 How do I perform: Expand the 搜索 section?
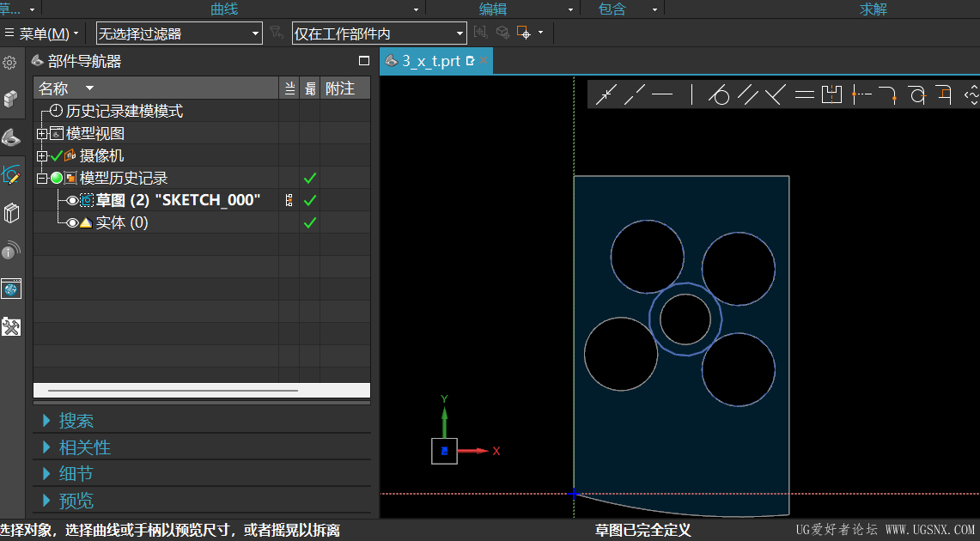click(46, 421)
